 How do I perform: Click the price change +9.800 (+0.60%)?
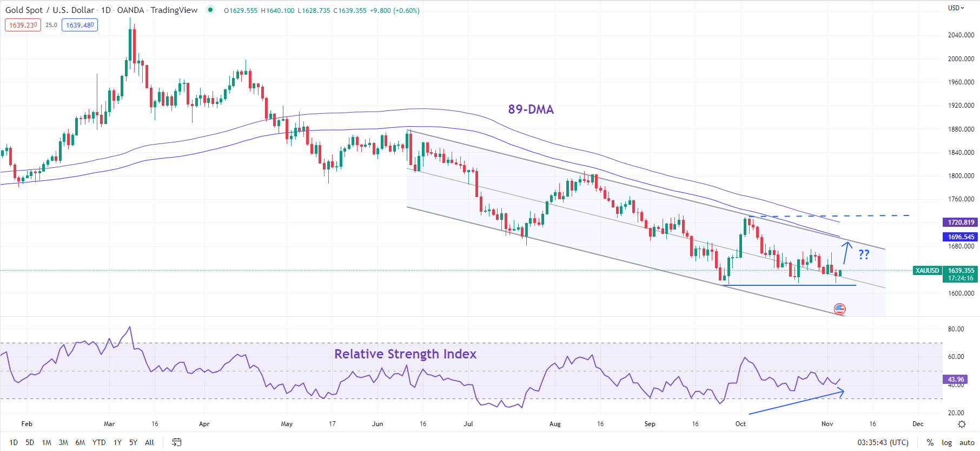pos(395,10)
